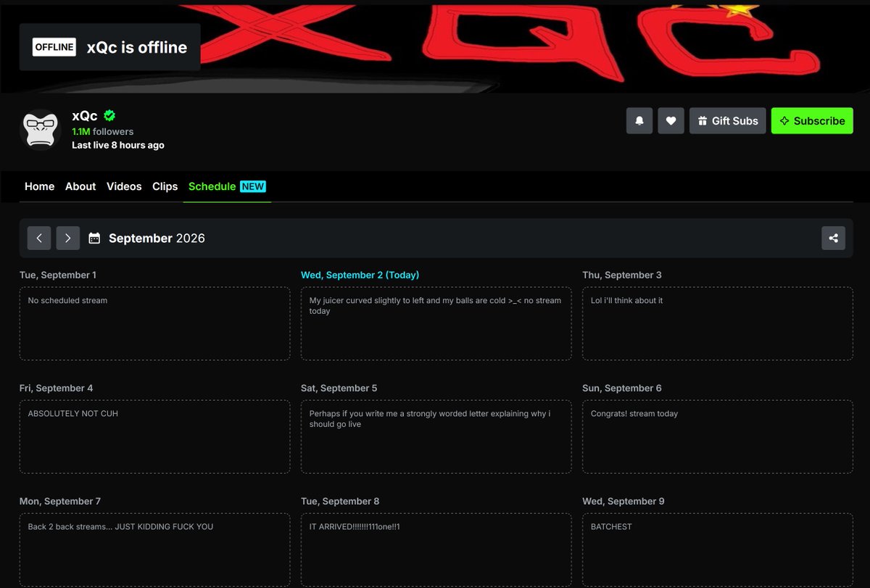The width and height of the screenshot is (870, 588).
Task: Click the calendar icon beside September 2026
Action: [94, 238]
